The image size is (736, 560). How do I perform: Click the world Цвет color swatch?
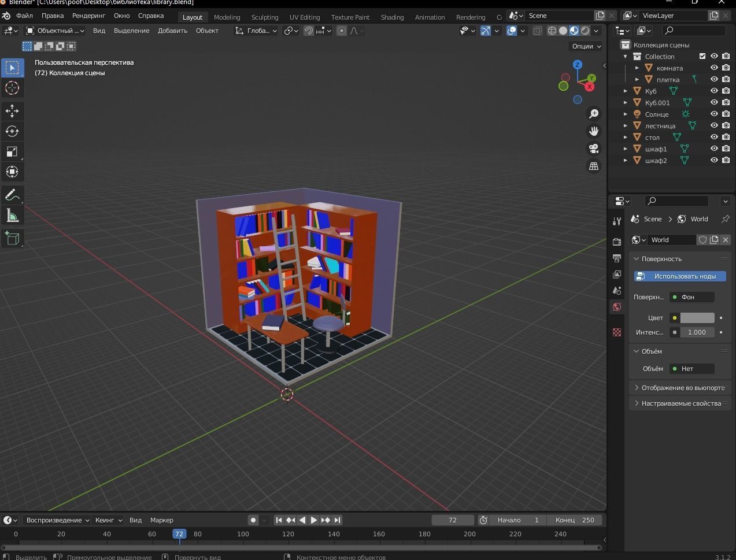[697, 318]
